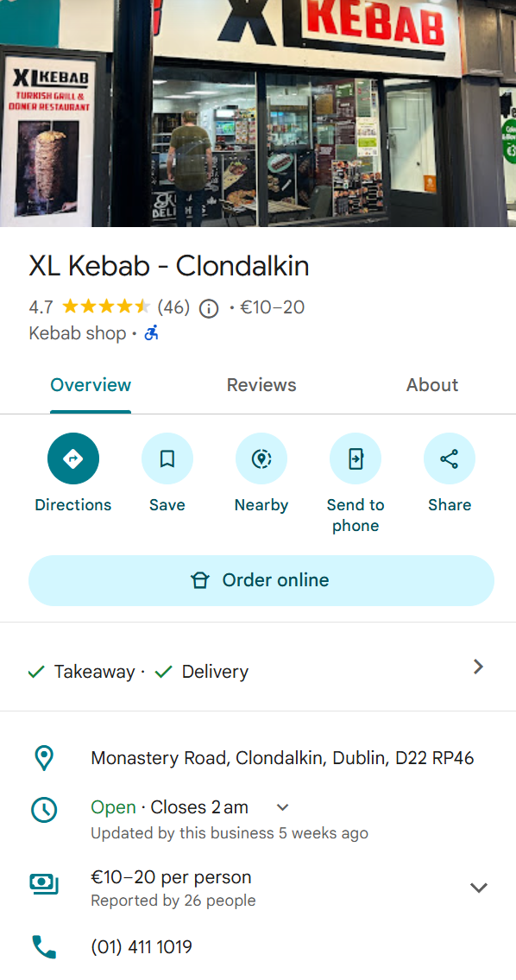This screenshot has width=516, height=980.
Task: Click the phone icon next to the number
Action: tap(44, 945)
